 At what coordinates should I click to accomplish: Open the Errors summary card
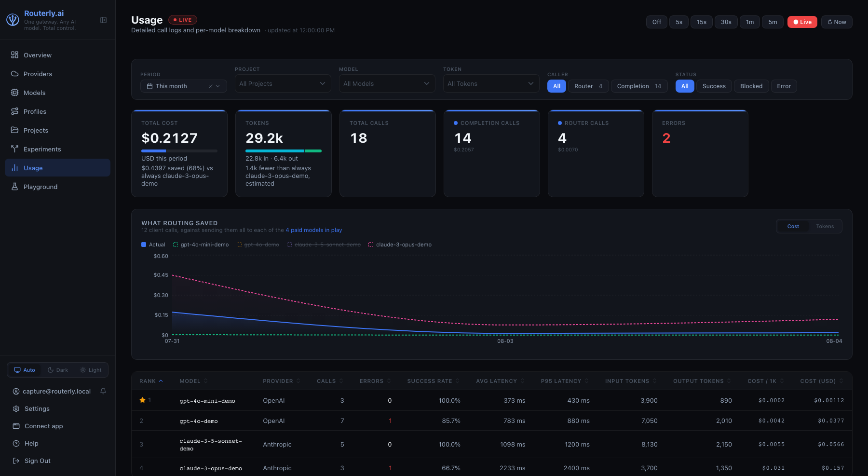(x=700, y=153)
